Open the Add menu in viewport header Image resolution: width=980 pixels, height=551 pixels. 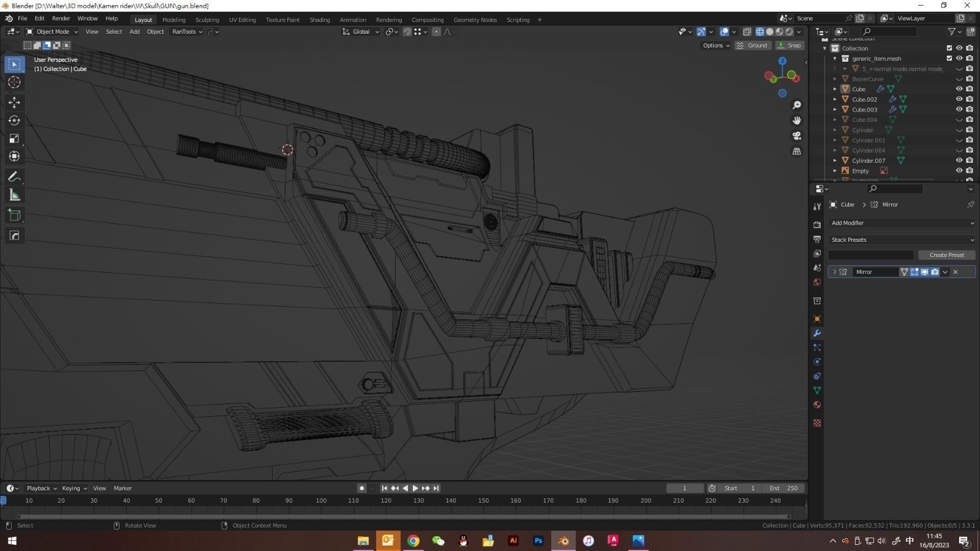click(134, 32)
